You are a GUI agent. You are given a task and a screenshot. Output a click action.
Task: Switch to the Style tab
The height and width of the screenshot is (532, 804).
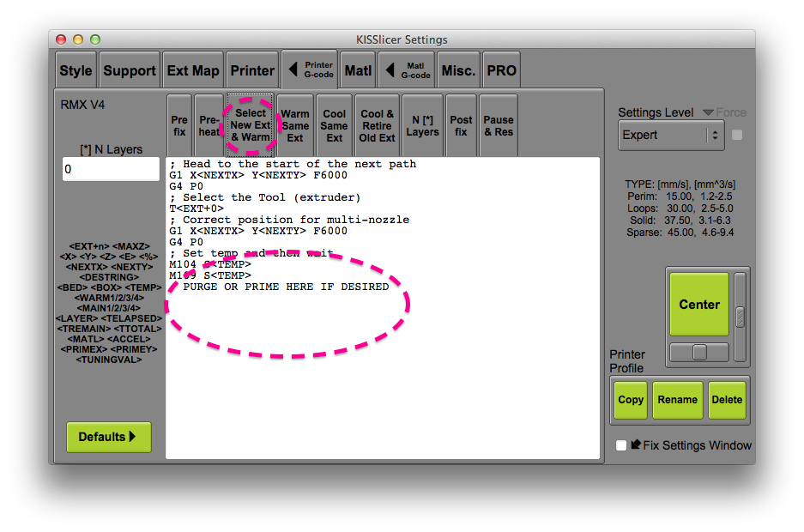[x=76, y=70]
